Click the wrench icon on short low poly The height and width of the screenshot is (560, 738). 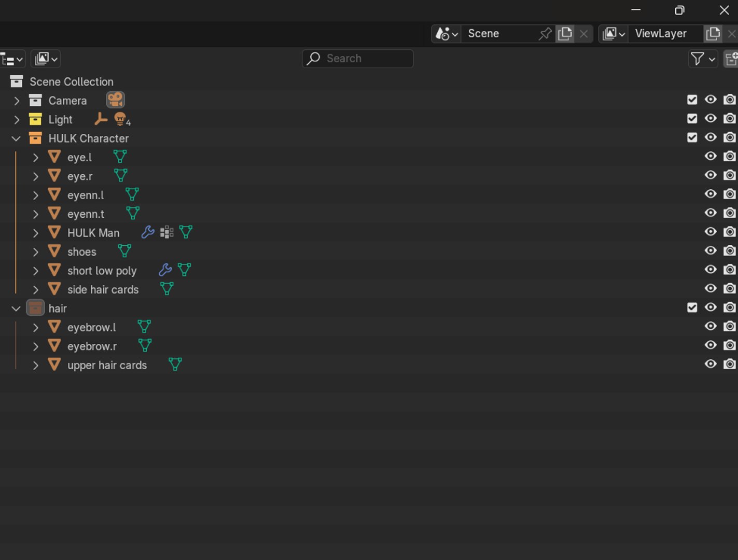[x=165, y=270]
